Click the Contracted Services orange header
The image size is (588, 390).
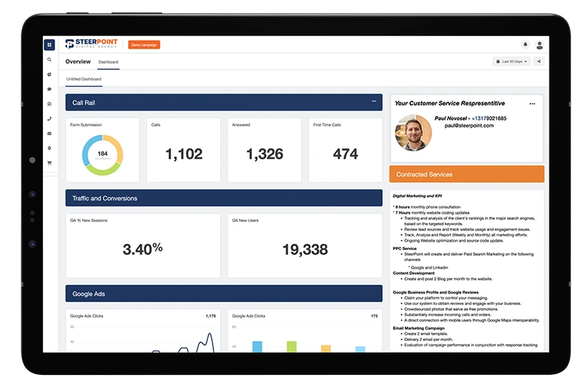(x=467, y=174)
